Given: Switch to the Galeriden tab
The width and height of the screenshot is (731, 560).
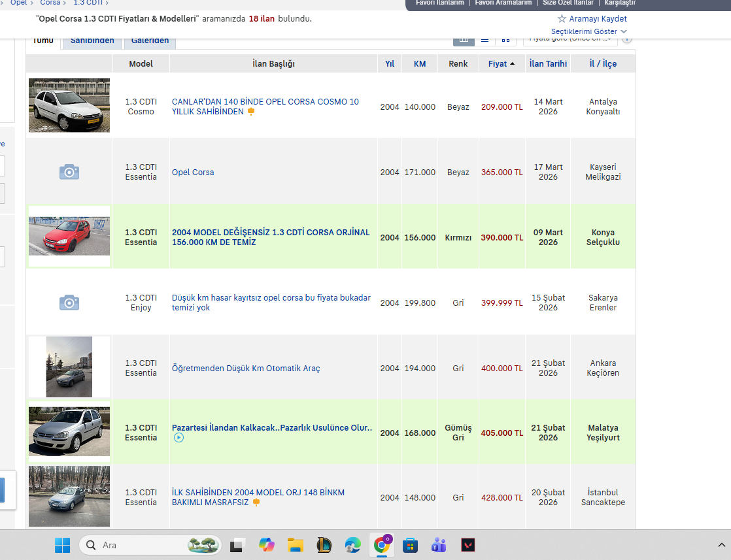Looking at the screenshot, I should [150, 41].
